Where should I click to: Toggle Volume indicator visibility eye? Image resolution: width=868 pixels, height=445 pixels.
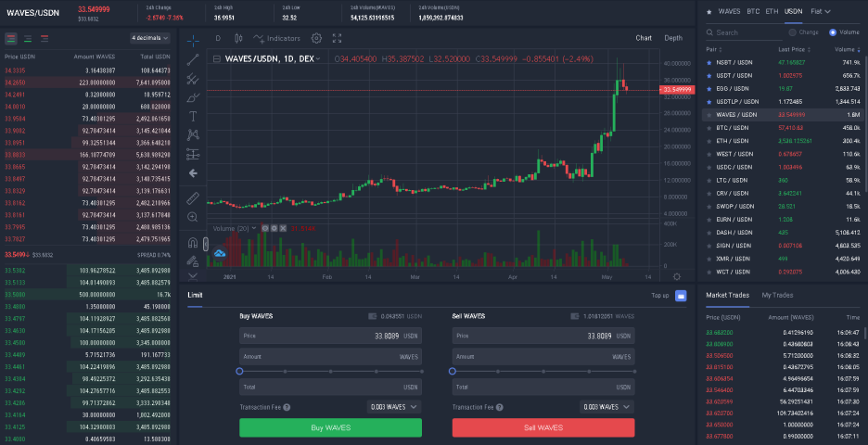coord(265,228)
